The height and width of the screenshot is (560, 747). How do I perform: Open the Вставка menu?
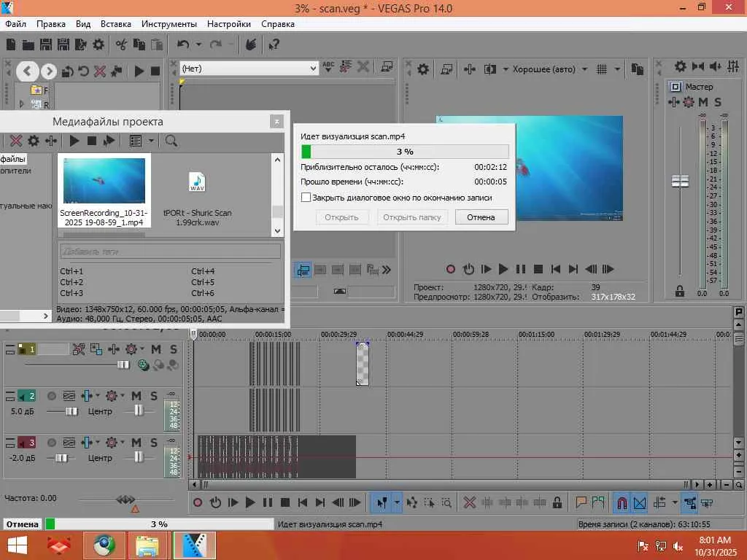coord(116,24)
